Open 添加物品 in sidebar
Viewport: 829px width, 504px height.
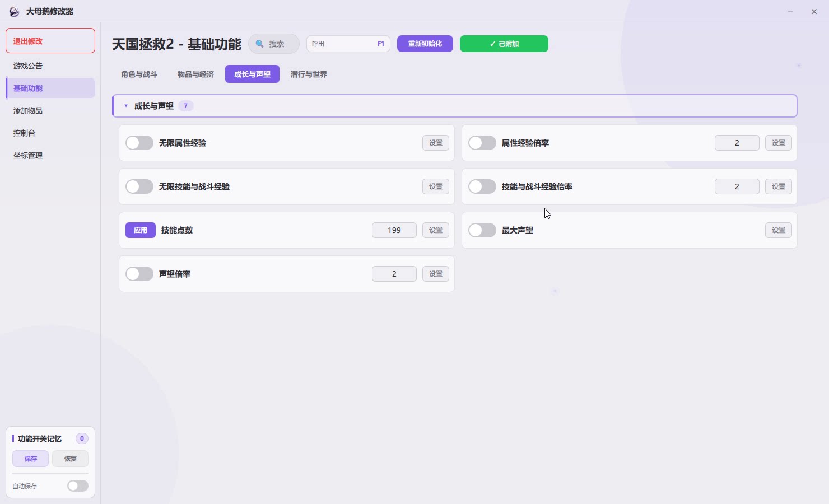[x=50, y=110]
